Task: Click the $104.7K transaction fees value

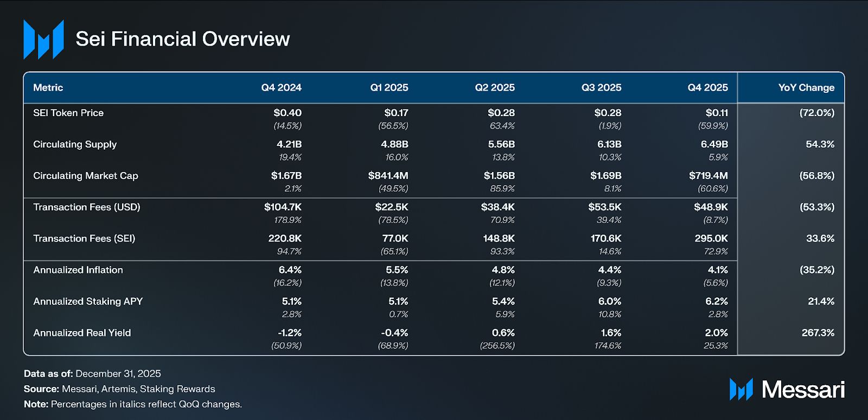Action: (283, 207)
